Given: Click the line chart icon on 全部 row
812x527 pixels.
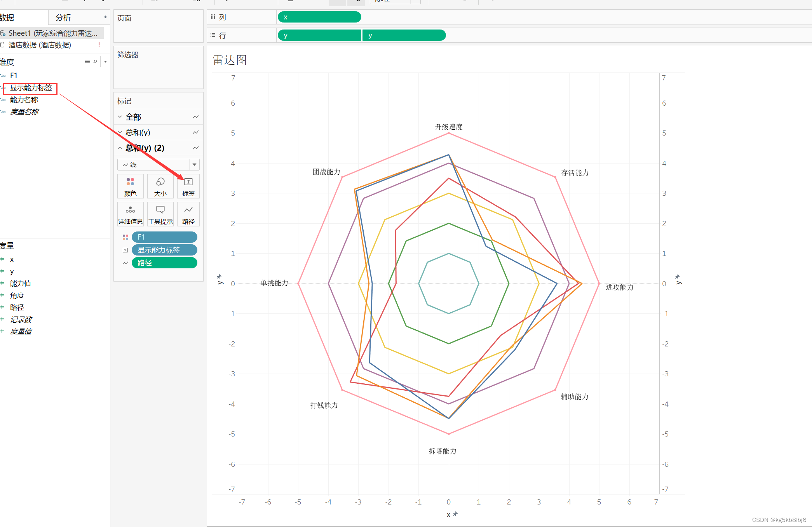Looking at the screenshot, I should coord(196,117).
